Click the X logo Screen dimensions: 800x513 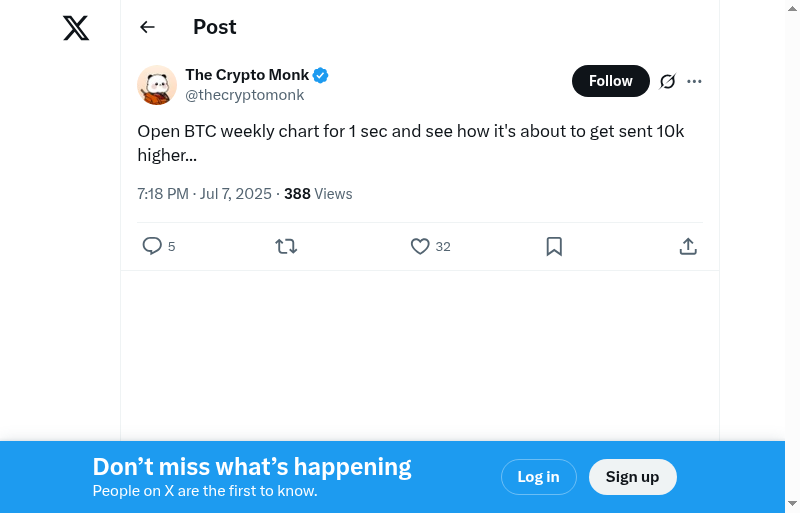coord(76,28)
